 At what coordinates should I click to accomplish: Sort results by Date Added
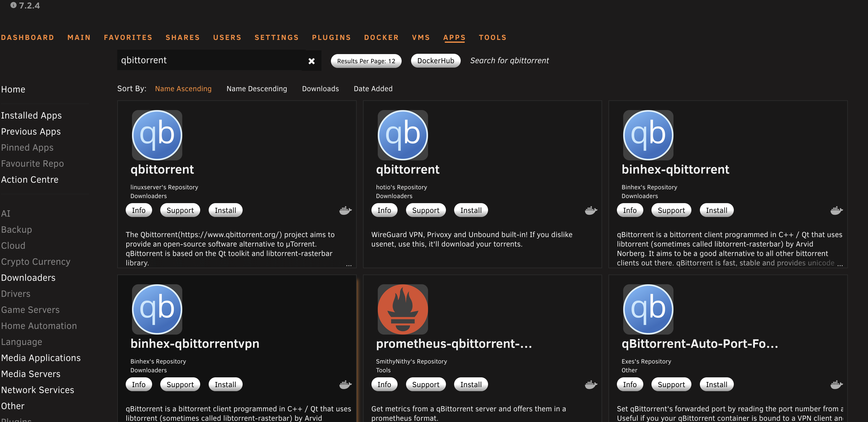click(x=373, y=89)
